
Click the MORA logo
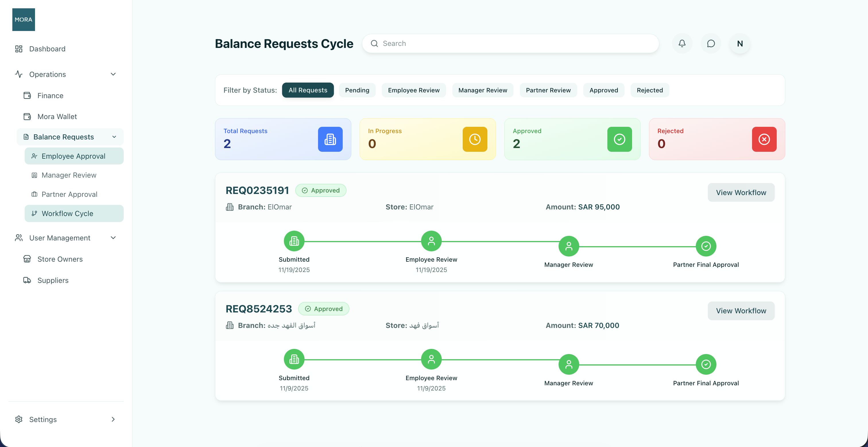pos(24,20)
